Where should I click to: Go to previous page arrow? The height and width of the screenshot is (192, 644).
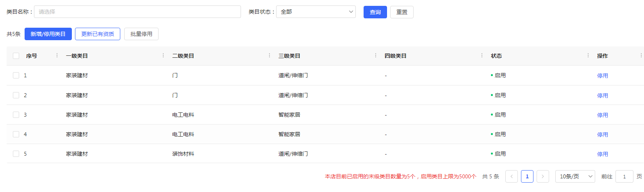[511, 176]
